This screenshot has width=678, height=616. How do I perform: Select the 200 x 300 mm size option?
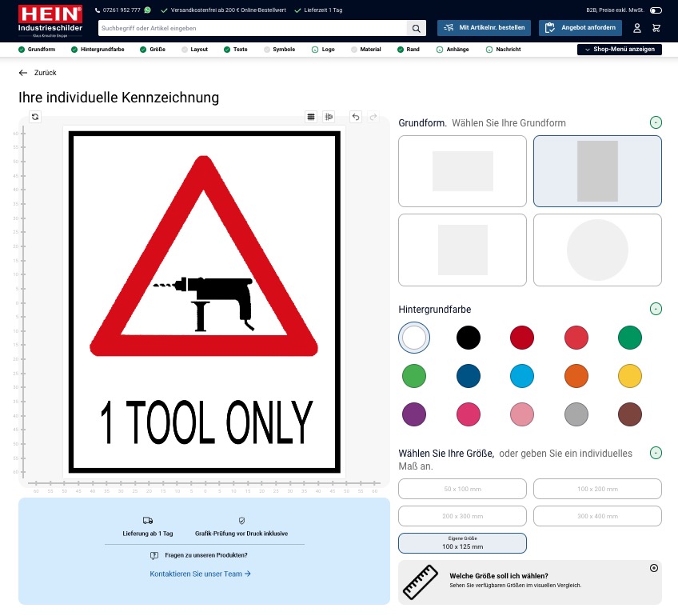pos(462,516)
